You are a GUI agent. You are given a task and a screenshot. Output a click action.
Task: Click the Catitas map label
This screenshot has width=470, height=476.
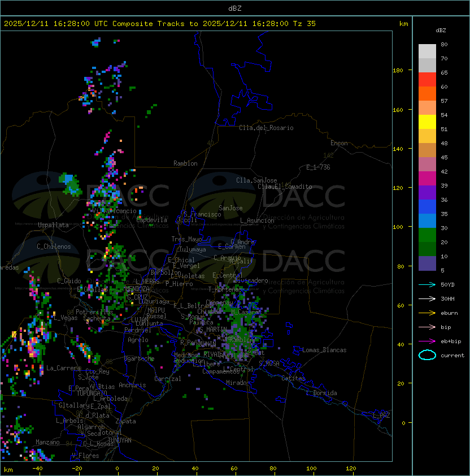pyautogui.click(x=293, y=378)
